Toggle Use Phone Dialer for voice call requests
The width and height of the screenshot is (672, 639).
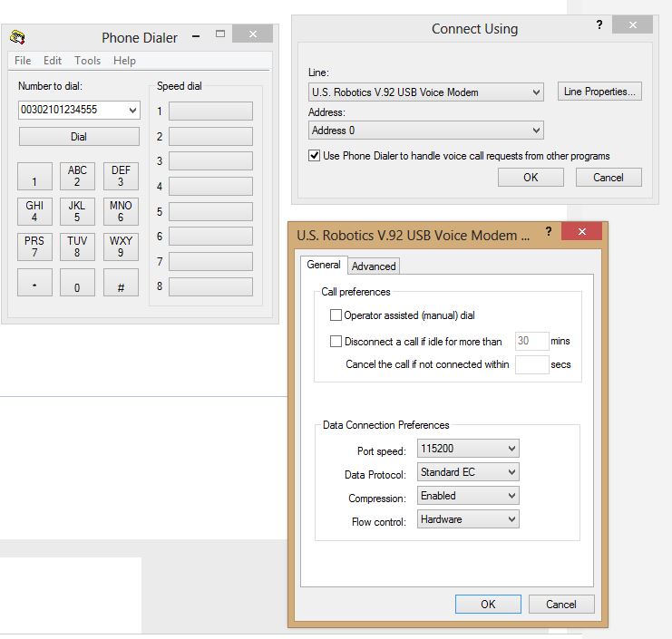tap(314, 156)
